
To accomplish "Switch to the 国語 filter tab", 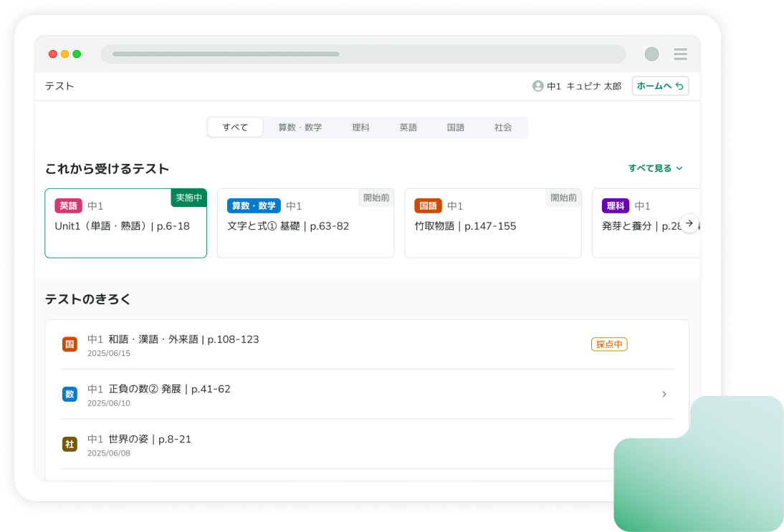I will [456, 127].
